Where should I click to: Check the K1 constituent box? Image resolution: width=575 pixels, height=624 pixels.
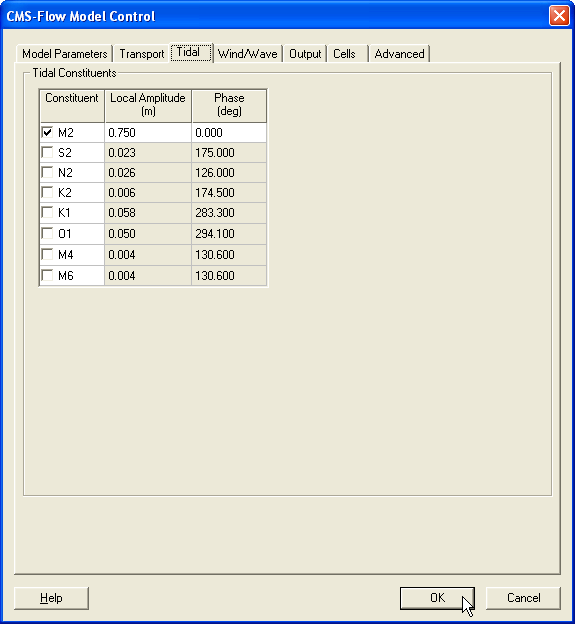(x=47, y=212)
